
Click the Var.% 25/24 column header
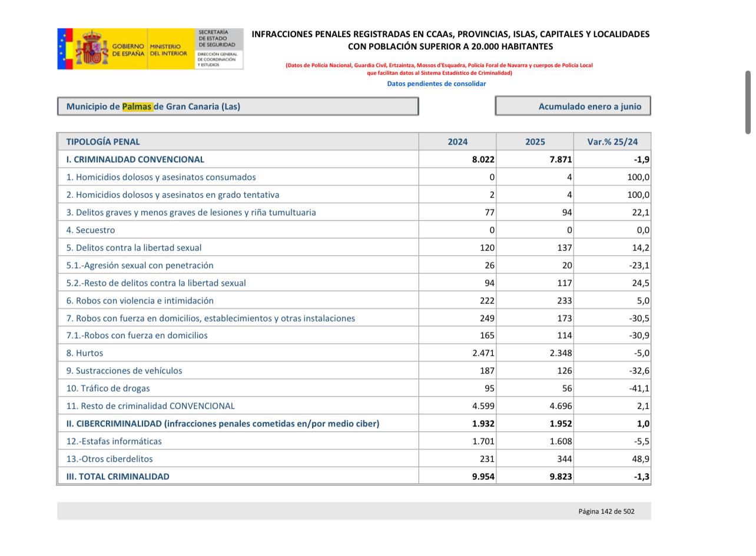tap(612, 142)
